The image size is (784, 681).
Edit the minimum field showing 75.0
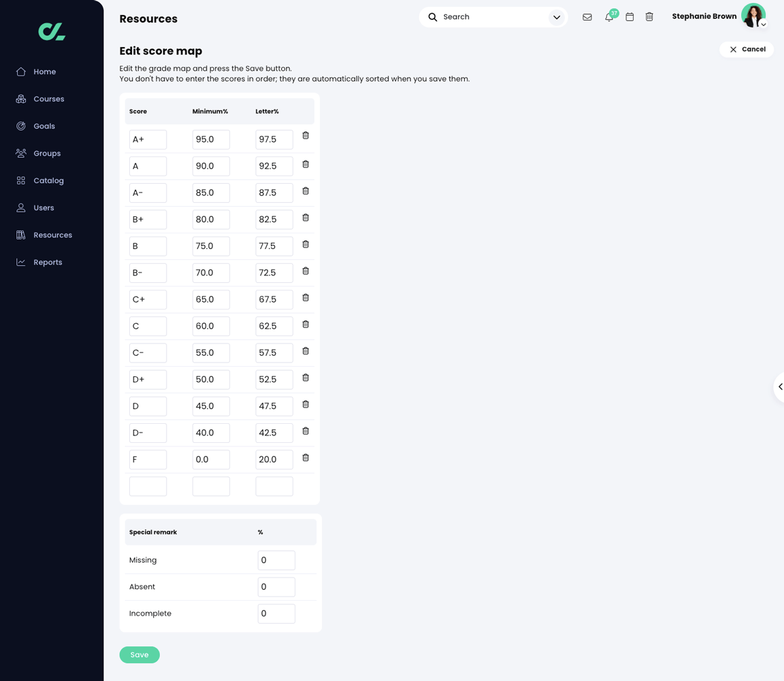[211, 246]
